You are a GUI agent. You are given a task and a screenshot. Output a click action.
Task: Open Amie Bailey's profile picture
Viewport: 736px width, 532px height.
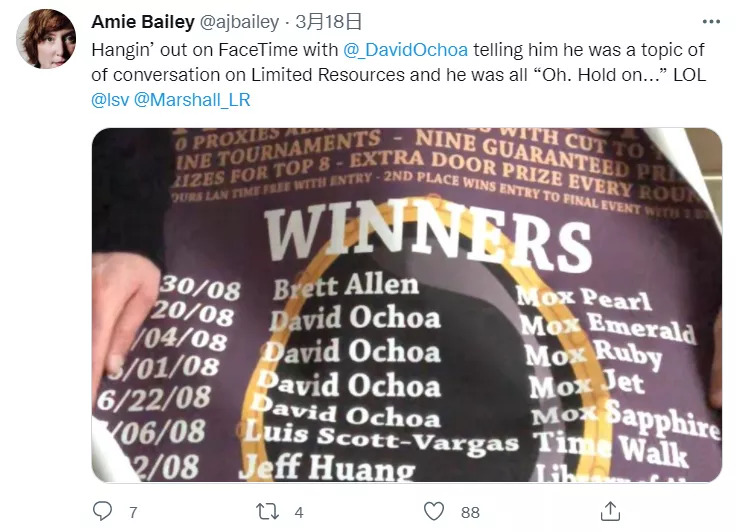[x=46, y=39]
